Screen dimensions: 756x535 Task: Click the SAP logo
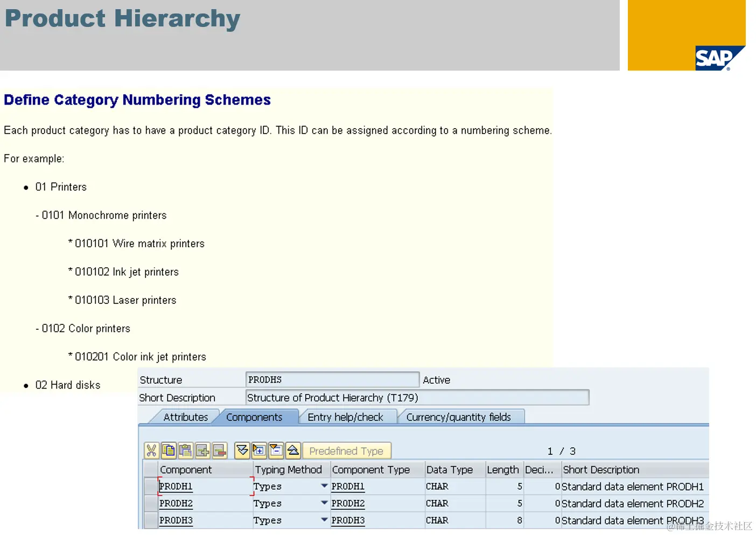719,58
